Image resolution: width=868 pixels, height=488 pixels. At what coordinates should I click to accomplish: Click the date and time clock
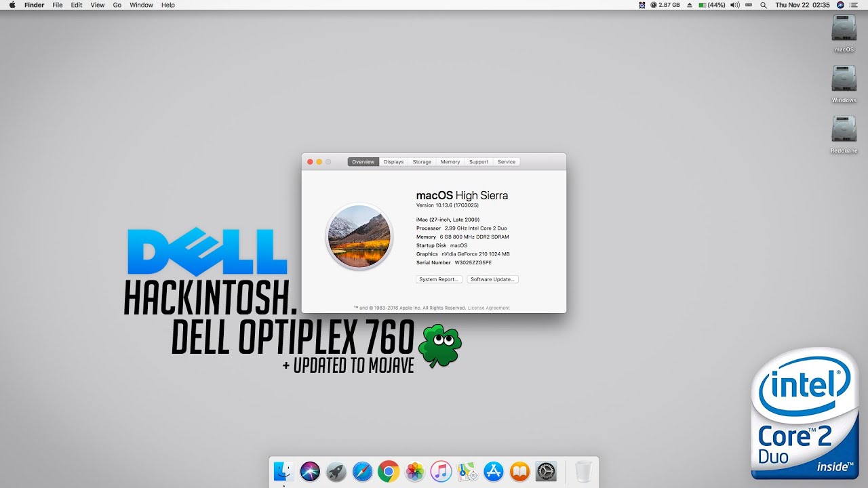point(803,5)
